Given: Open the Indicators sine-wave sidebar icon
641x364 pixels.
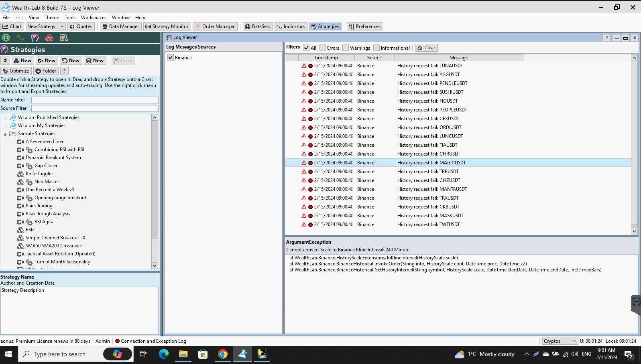Looking at the screenshot, I should [x=20, y=38].
